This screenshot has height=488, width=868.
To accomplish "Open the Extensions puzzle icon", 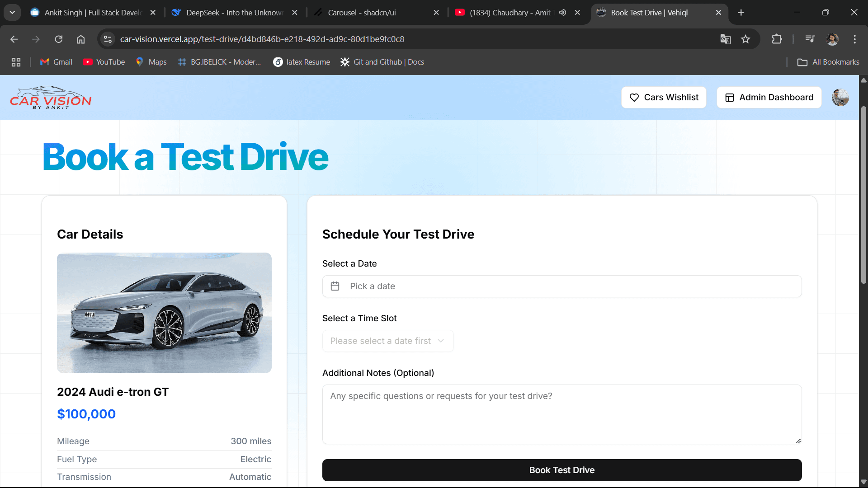I will tap(777, 39).
